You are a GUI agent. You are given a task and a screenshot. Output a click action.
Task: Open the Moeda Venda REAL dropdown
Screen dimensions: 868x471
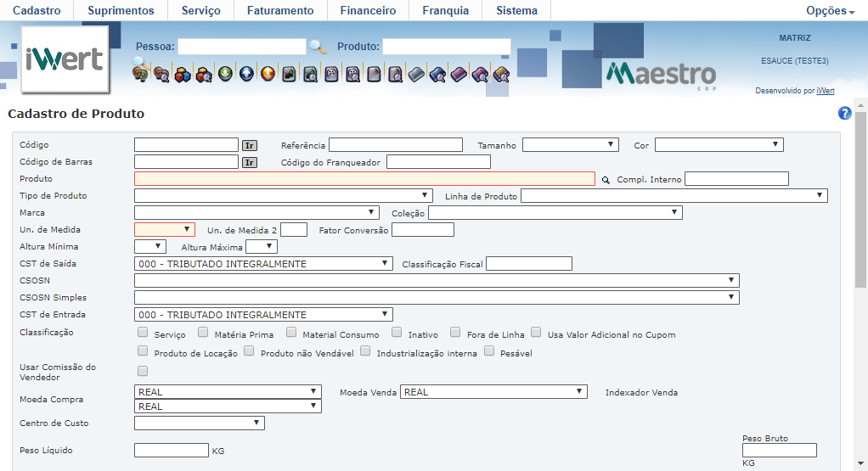[x=493, y=392]
